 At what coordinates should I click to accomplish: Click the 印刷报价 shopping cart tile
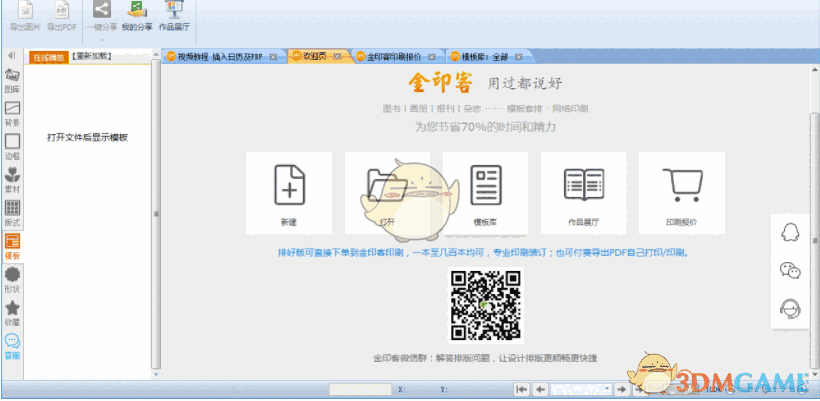(681, 192)
